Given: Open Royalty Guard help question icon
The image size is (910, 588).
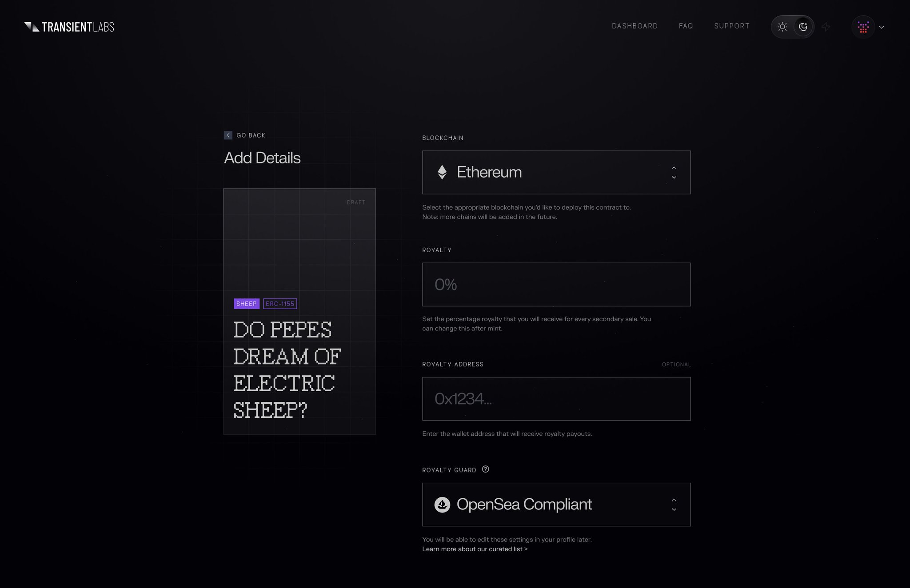Looking at the screenshot, I should point(485,469).
